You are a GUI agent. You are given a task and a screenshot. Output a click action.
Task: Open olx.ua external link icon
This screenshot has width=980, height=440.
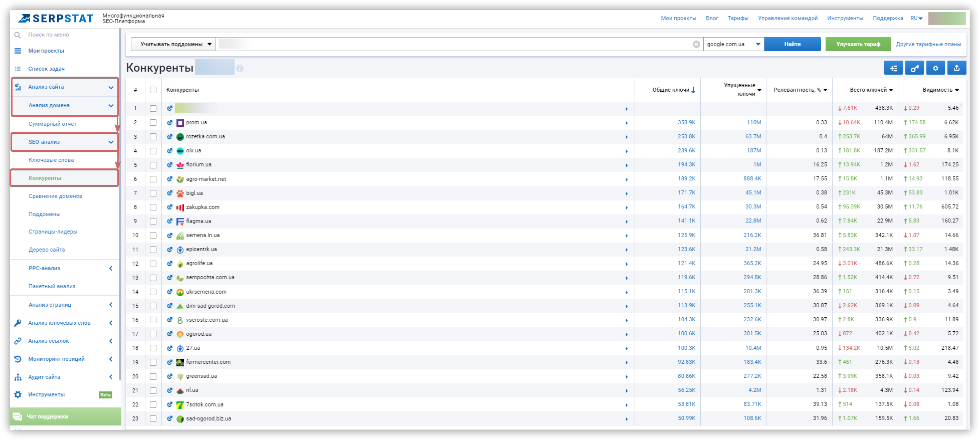point(170,150)
